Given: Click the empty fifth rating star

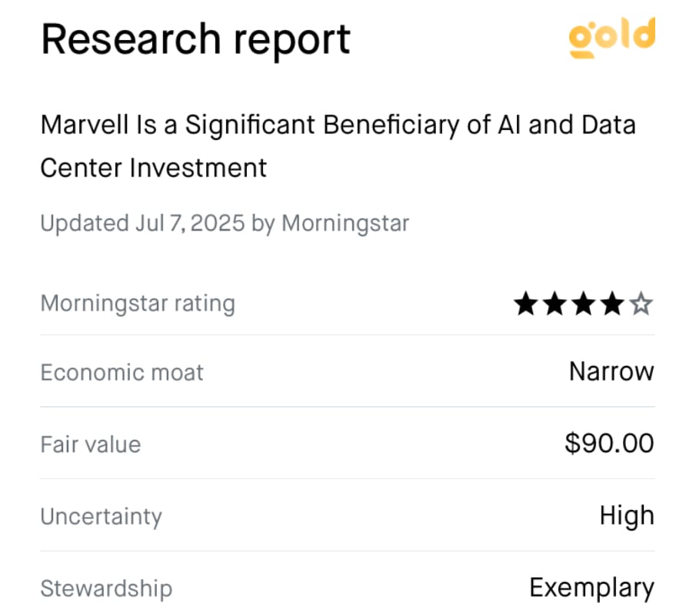Looking at the screenshot, I should pyautogui.click(x=641, y=304).
